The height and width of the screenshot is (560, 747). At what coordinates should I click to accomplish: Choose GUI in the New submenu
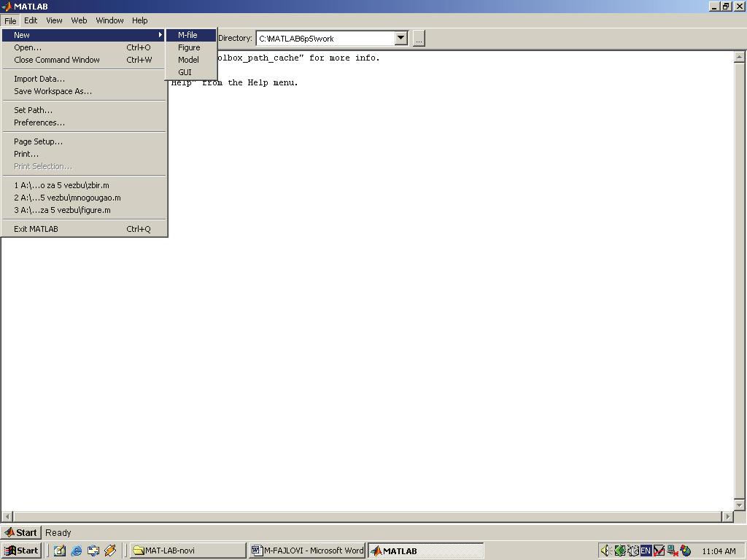click(191, 72)
